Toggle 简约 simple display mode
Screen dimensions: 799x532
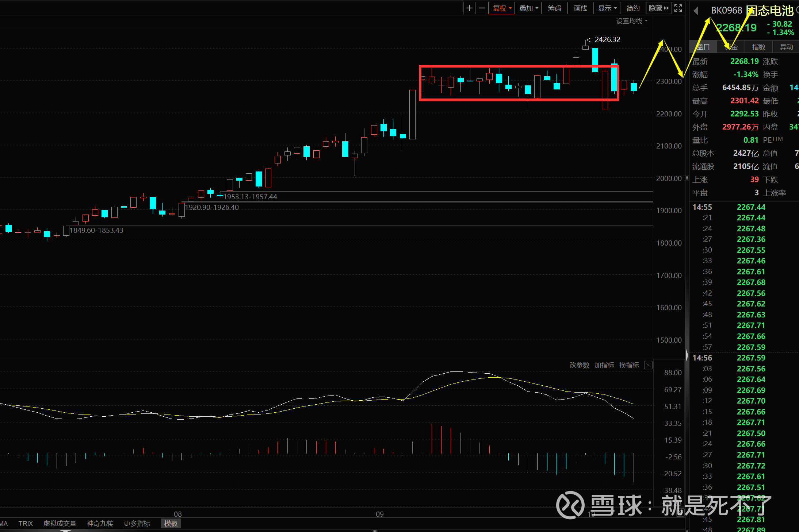(x=633, y=8)
